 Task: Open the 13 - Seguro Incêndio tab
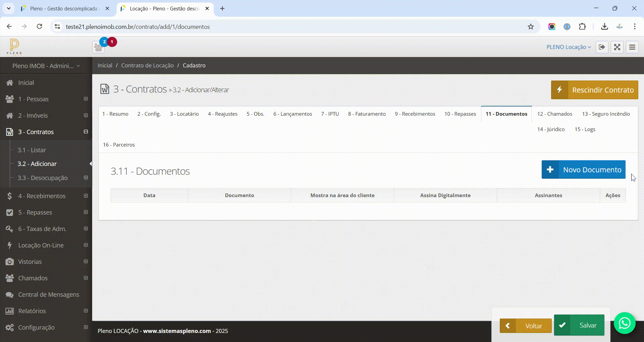(606, 114)
